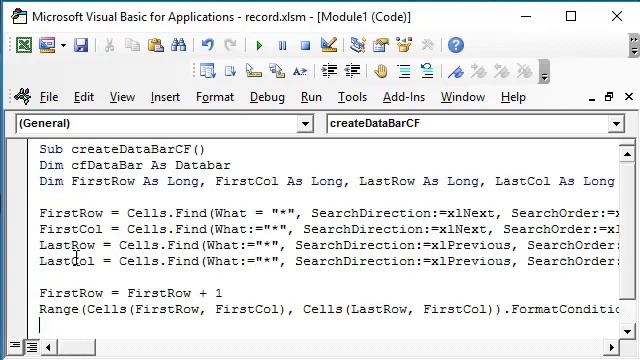Image resolution: width=640 pixels, height=360 pixels.
Task: Open the Edit menu
Action: (84, 97)
